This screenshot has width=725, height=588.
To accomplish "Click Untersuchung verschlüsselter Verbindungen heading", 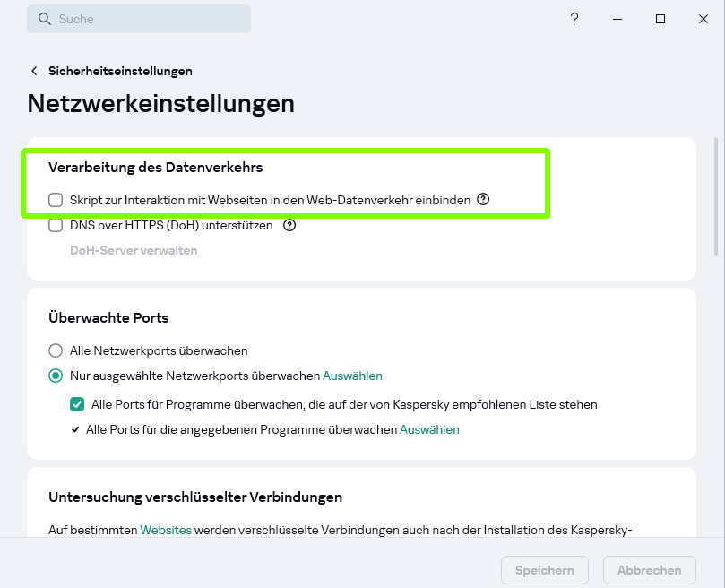I will (x=195, y=497).
